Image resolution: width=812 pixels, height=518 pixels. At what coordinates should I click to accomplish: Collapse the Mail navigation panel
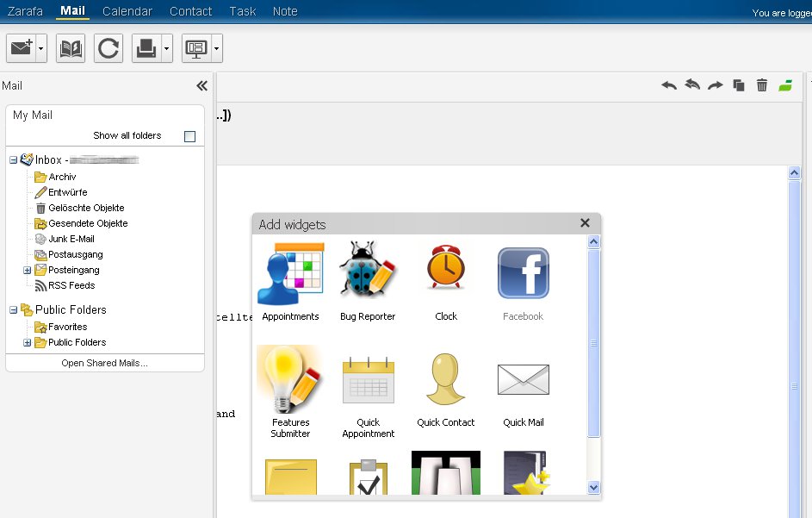(x=202, y=86)
